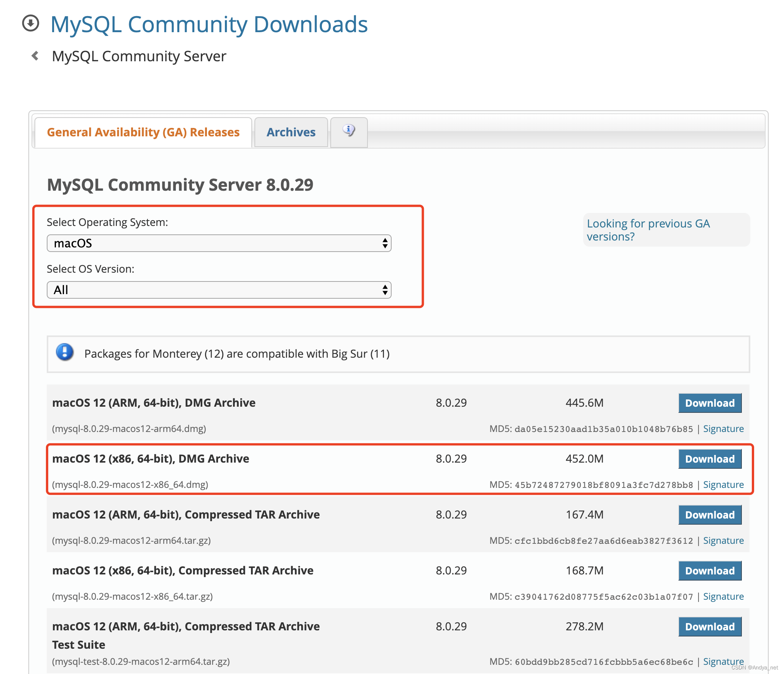Open Signature link for macos12-arm64.tar.gz
784x674 pixels.
click(723, 540)
